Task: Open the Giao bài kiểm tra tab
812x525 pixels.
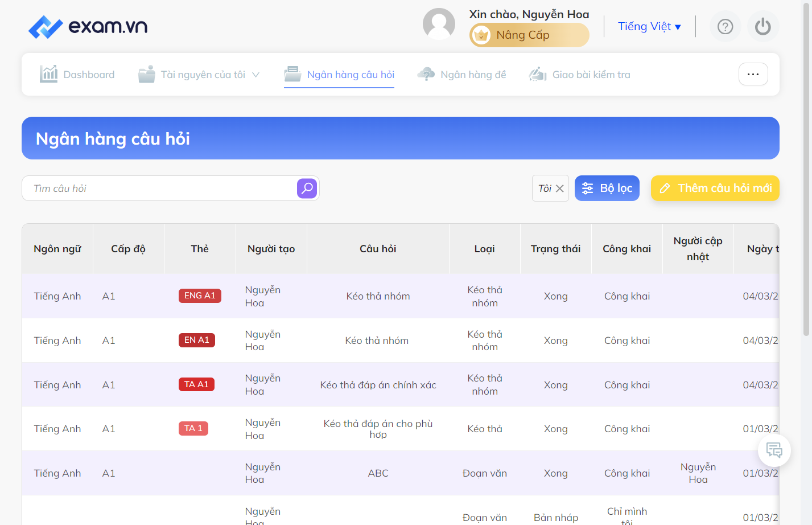Action: [x=579, y=75]
